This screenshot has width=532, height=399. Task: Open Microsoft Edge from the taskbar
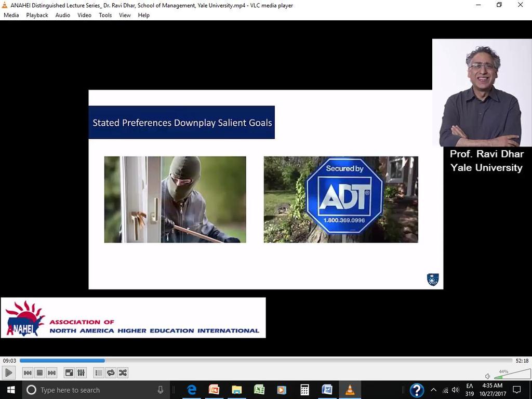tap(192, 390)
